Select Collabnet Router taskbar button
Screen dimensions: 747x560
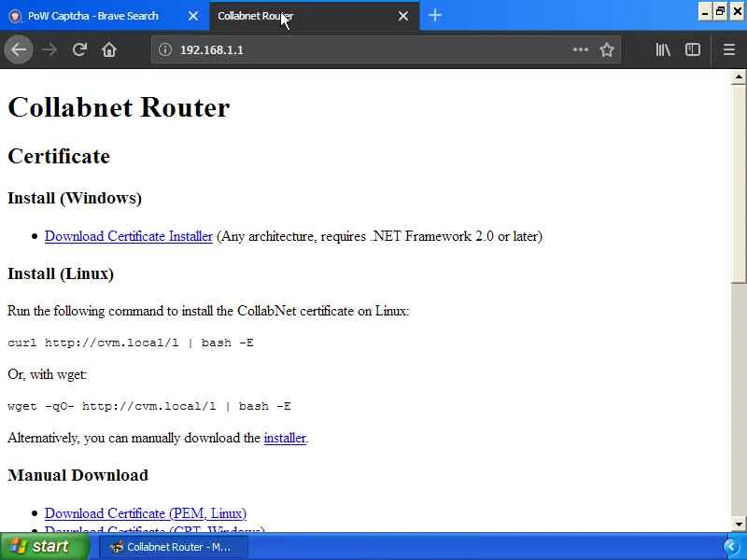pyautogui.click(x=174, y=547)
